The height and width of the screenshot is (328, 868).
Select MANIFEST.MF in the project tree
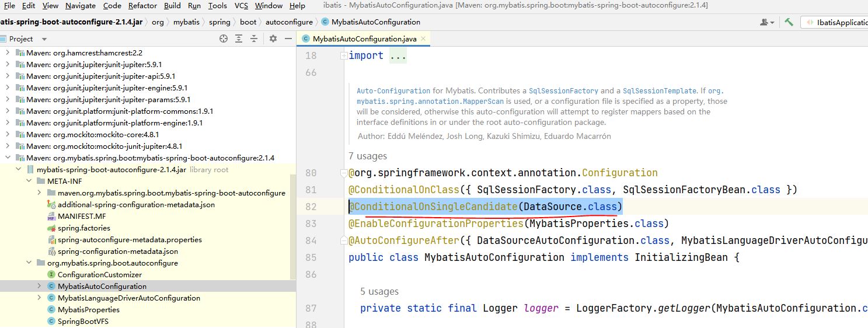coord(81,216)
